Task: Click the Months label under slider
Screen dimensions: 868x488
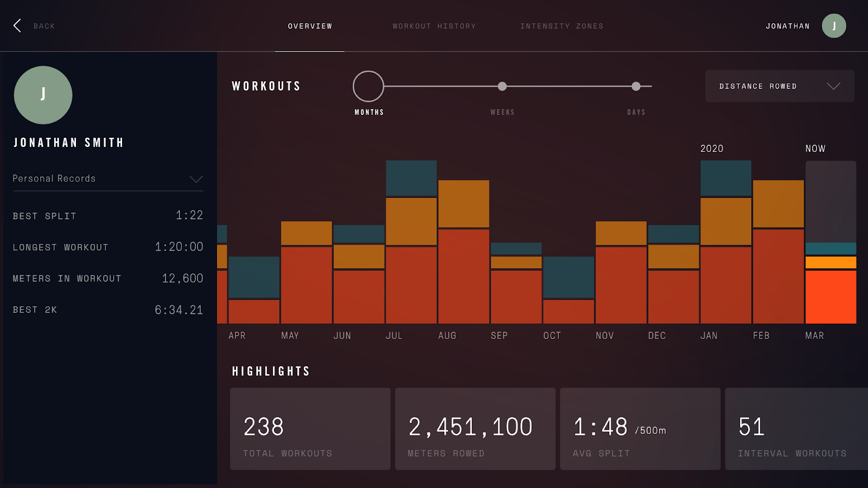Action: 369,112
